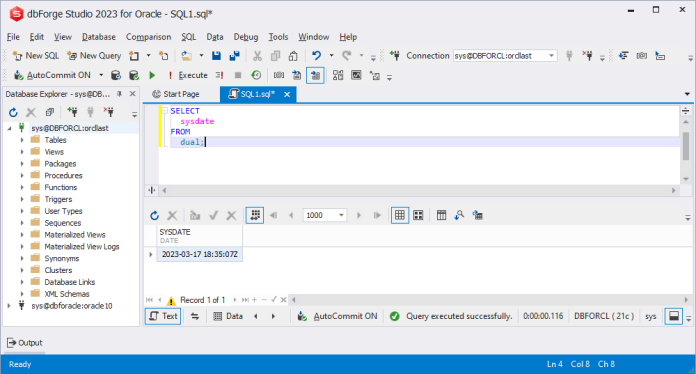Switch results to card view icon
696x374 pixels.
tap(418, 216)
